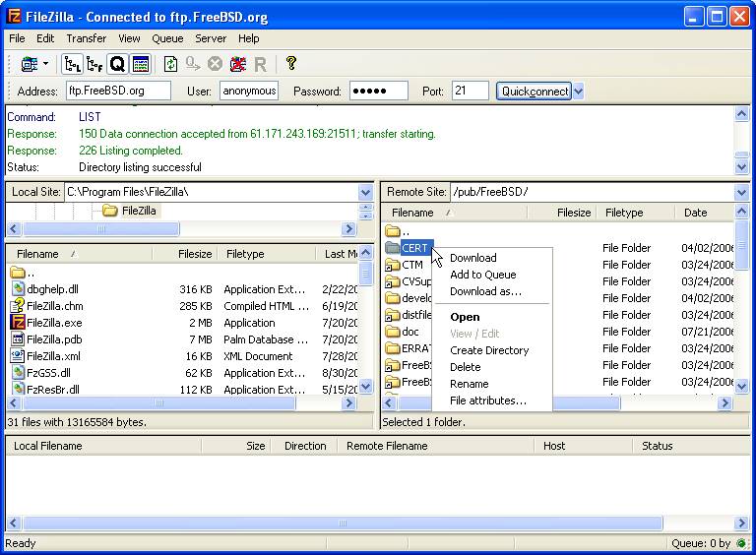Select the FileZilla.exe file icon
The image size is (756, 555).
tap(18, 323)
